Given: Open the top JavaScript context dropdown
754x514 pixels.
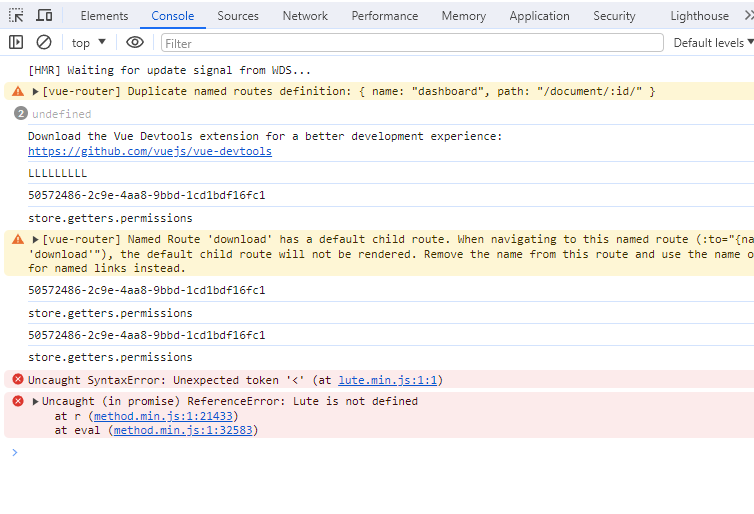Looking at the screenshot, I should (89, 42).
